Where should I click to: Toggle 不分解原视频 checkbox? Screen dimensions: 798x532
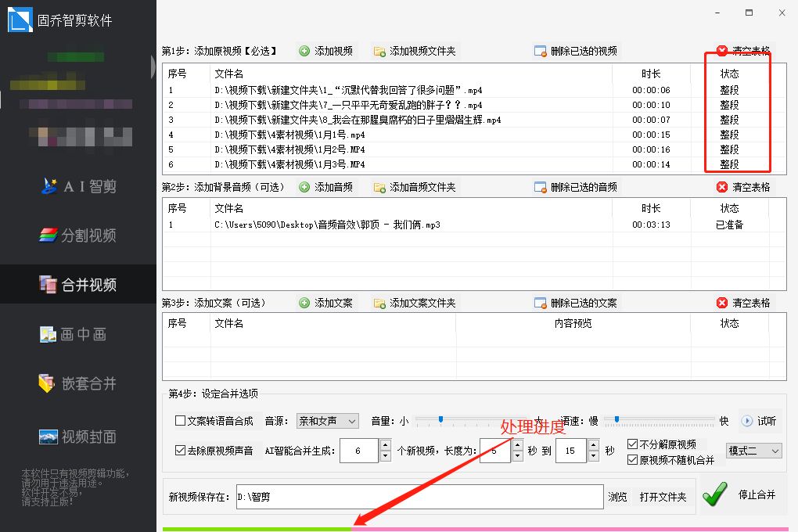(x=633, y=444)
